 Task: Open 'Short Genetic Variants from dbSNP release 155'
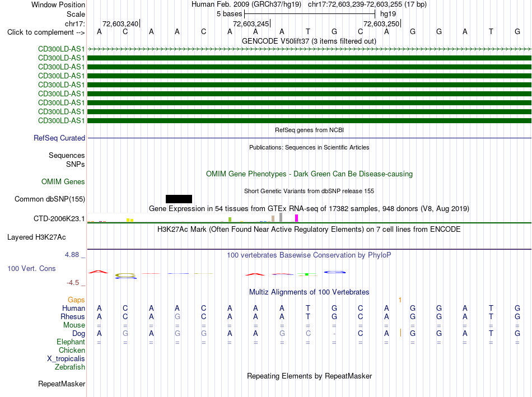click(309, 191)
